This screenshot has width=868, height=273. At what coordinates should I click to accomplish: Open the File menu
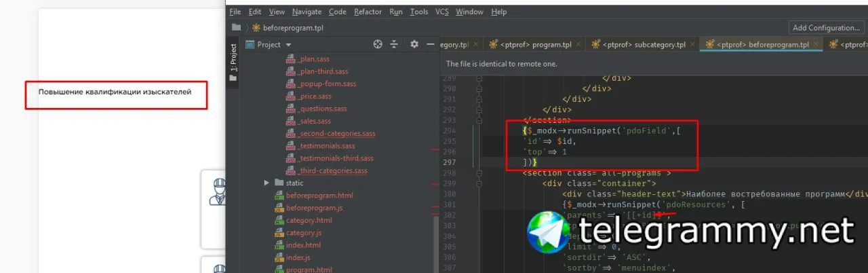point(235,12)
